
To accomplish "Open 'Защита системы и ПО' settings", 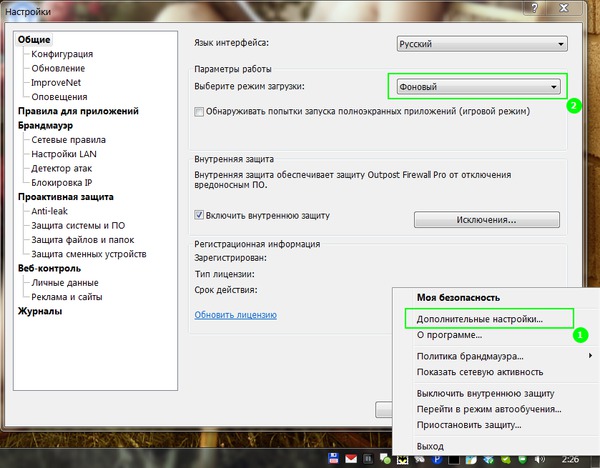I will coord(78,225).
